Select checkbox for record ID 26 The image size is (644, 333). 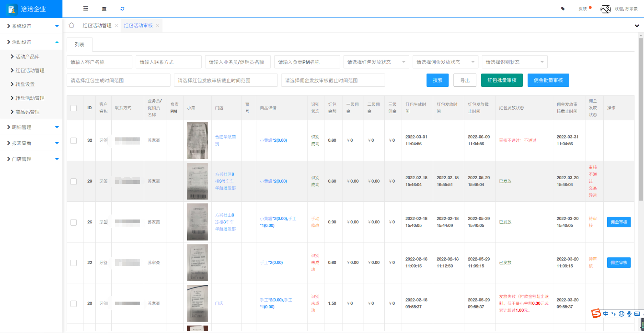click(x=73, y=222)
